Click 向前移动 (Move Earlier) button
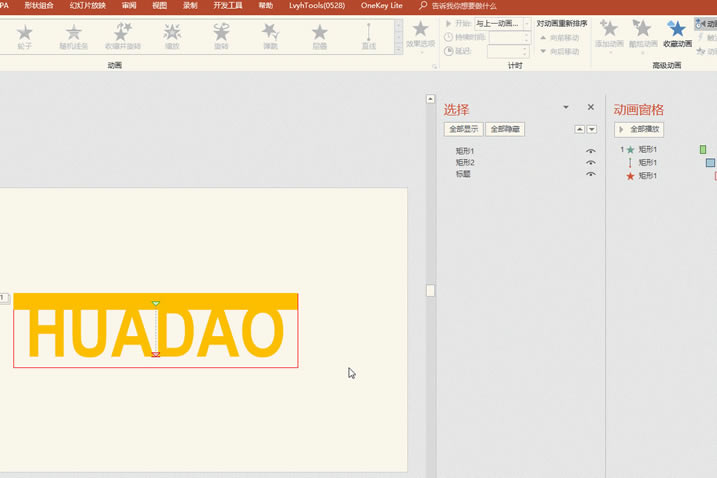This screenshot has width=717, height=478. pos(560,38)
